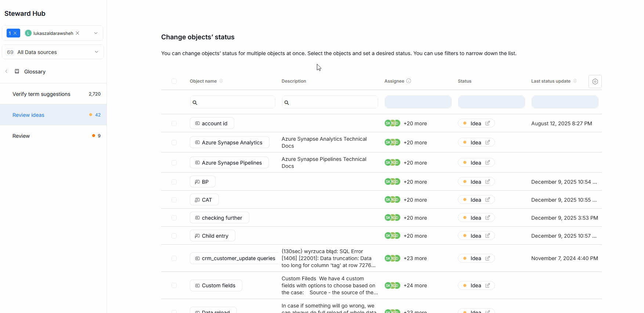Click assignee avatars in Custom fields row

click(392, 285)
